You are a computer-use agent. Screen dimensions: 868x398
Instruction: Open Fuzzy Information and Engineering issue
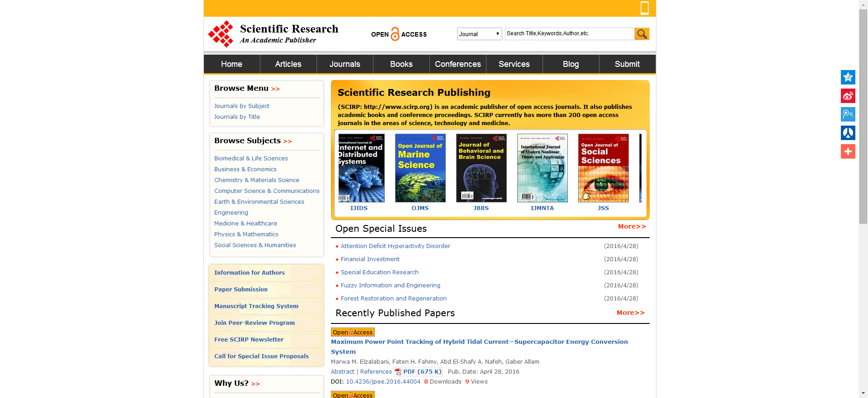tap(391, 286)
